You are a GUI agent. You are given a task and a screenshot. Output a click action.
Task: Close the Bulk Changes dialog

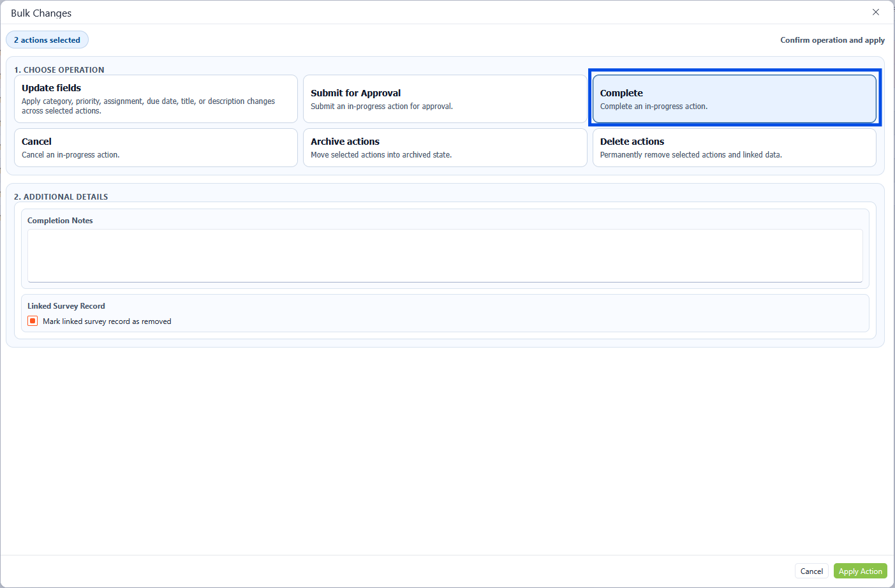(x=875, y=12)
